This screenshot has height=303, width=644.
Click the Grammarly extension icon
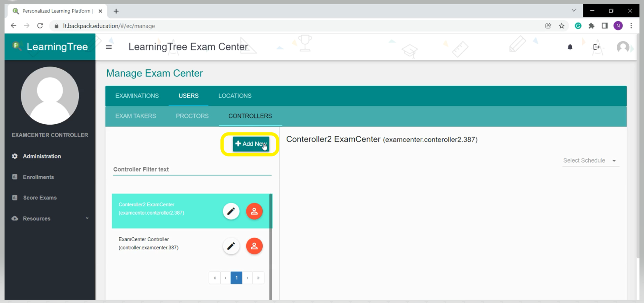point(578,25)
